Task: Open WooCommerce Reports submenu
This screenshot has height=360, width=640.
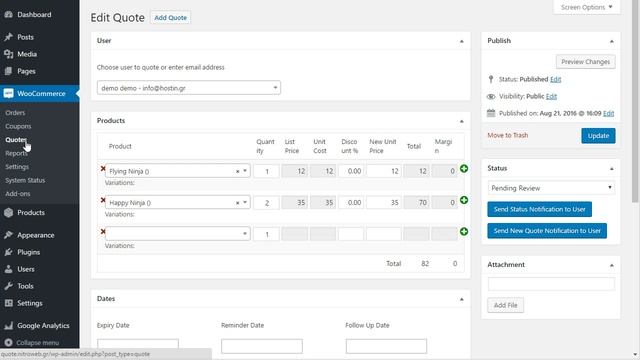Action: click(16, 153)
